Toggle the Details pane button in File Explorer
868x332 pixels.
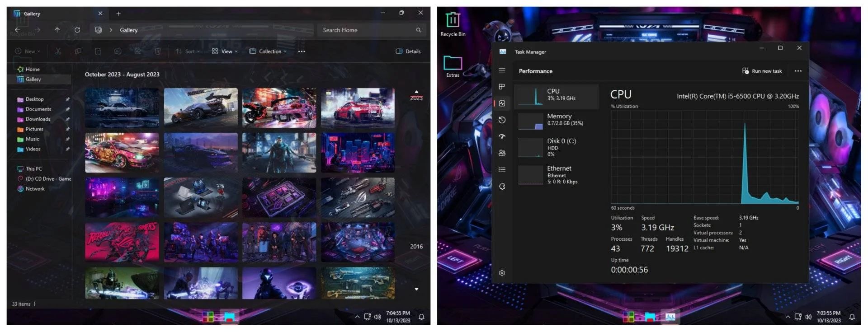coord(408,51)
